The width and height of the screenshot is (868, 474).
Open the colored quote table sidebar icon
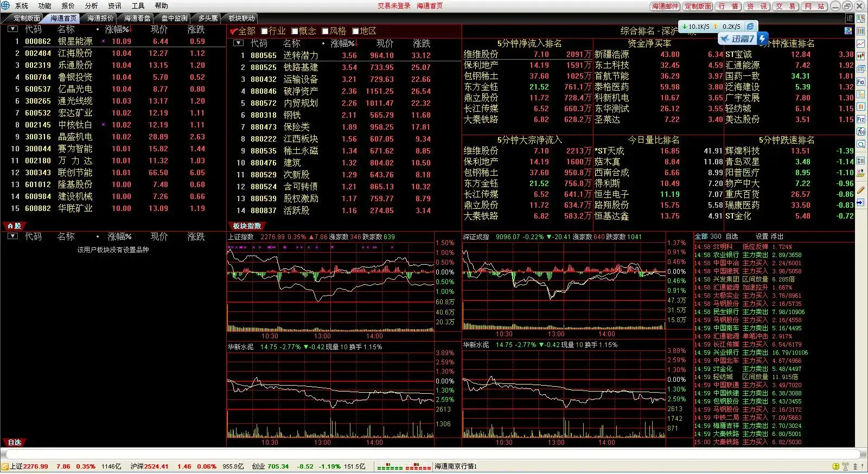(x=861, y=31)
